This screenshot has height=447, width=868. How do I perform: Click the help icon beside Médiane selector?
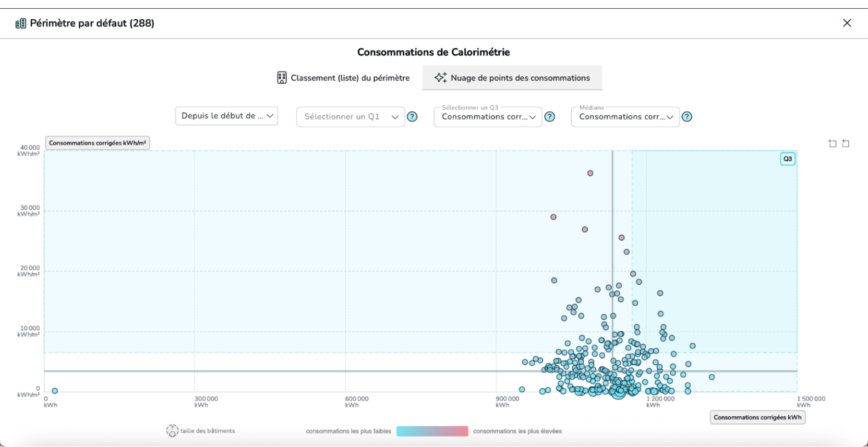coord(686,117)
